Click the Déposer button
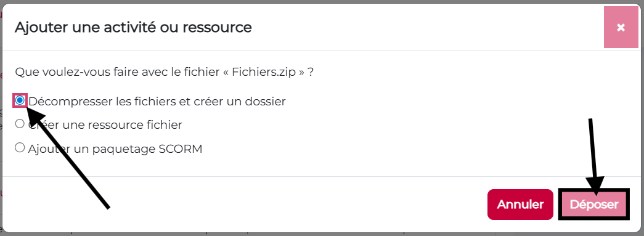This screenshot has width=644, height=236. click(594, 205)
